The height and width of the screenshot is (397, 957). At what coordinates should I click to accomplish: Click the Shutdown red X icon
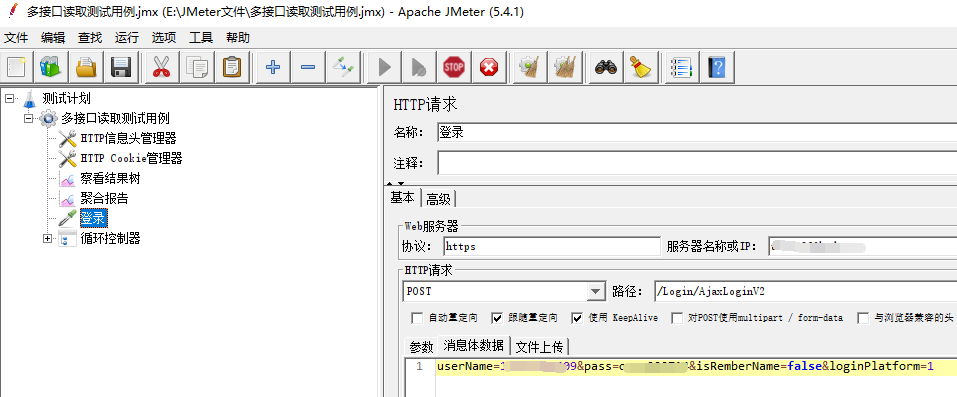(489, 67)
